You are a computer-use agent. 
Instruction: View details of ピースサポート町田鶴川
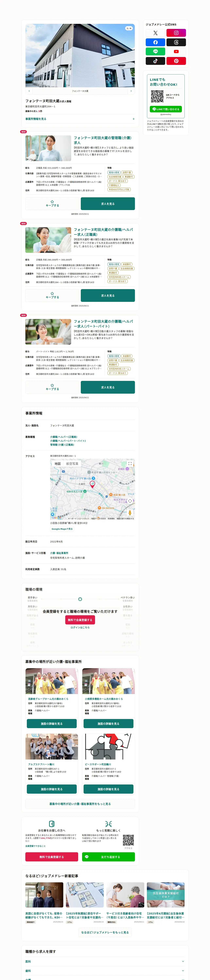pyautogui.click(x=109, y=789)
